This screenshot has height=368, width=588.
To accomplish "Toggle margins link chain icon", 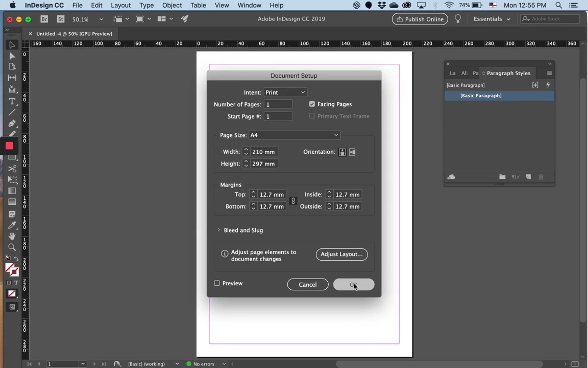I will pyautogui.click(x=293, y=201).
